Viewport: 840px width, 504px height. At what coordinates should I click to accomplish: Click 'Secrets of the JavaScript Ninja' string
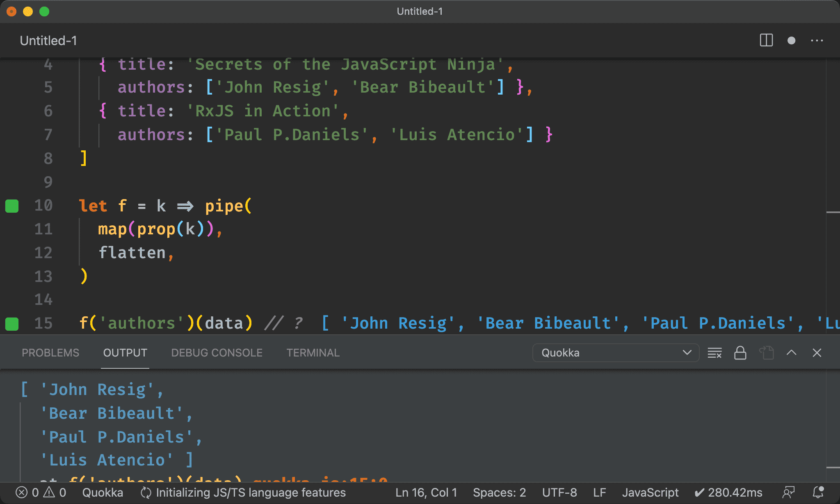pyautogui.click(x=345, y=64)
